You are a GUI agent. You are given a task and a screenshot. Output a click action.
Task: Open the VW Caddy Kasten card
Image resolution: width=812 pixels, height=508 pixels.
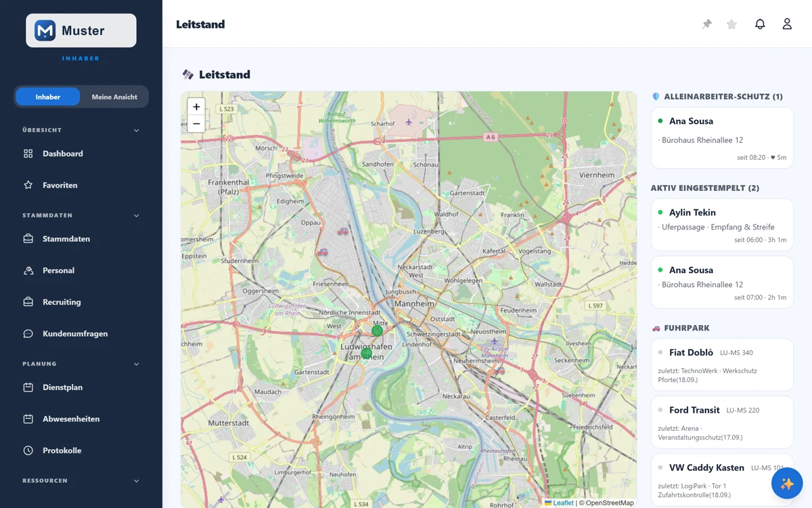pos(722,480)
